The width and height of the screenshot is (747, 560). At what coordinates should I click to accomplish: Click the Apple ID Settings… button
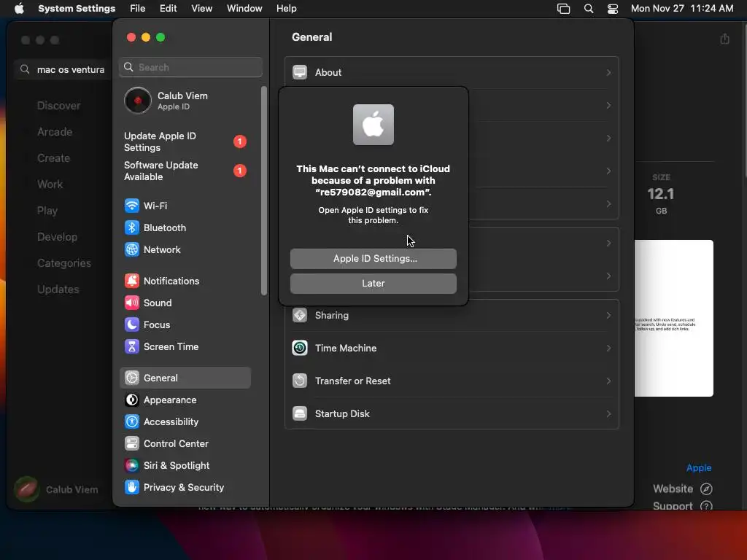click(x=373, y=259)
